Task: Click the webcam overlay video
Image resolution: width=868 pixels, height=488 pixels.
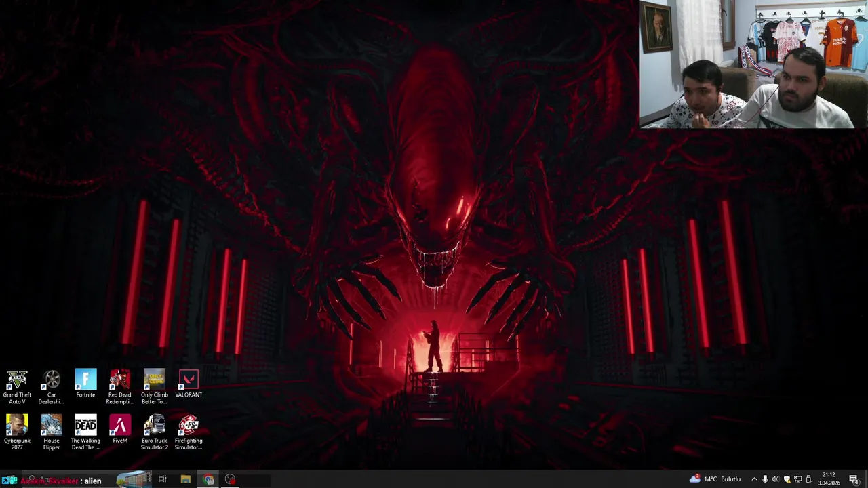Action: coord(753,64)
